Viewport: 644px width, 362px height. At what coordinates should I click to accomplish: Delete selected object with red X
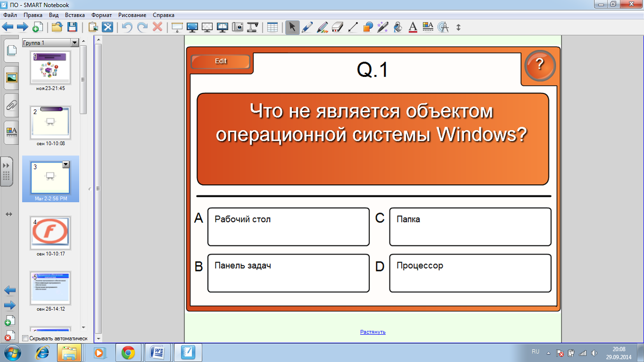point(157,27)
